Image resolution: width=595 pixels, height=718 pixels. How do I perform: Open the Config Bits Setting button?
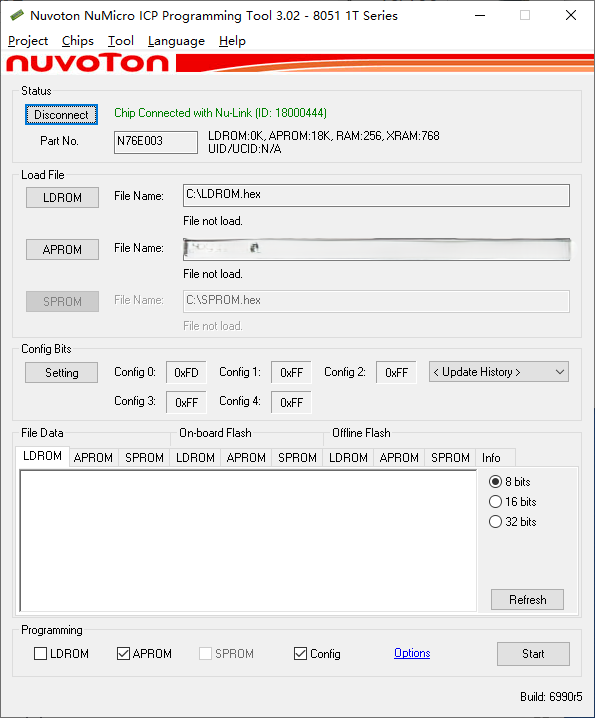point(61,373)
